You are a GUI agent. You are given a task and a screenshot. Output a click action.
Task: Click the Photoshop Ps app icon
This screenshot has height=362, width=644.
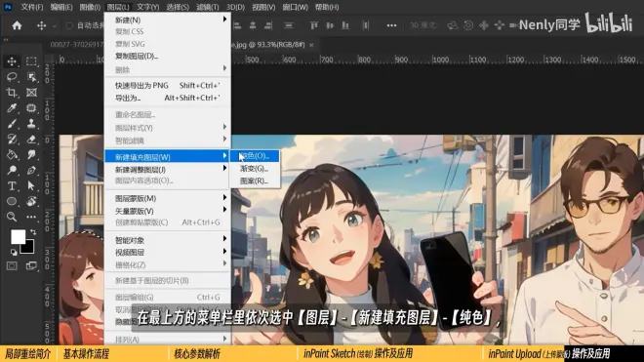(x=8, y=7)
